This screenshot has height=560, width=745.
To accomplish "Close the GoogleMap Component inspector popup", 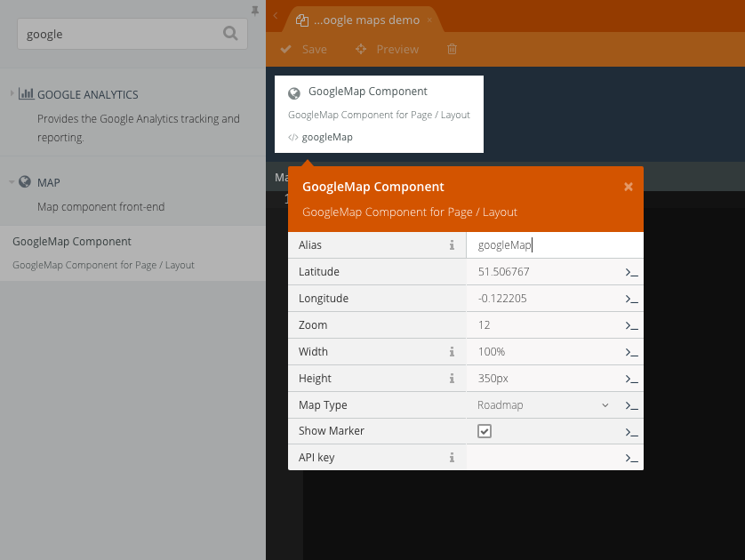I will [x=629, y=187].
